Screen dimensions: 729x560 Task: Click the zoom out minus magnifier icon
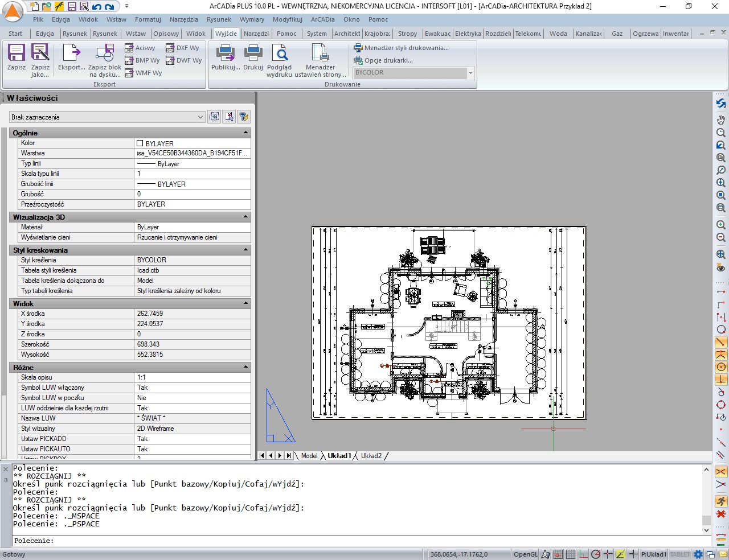(721, 237)
